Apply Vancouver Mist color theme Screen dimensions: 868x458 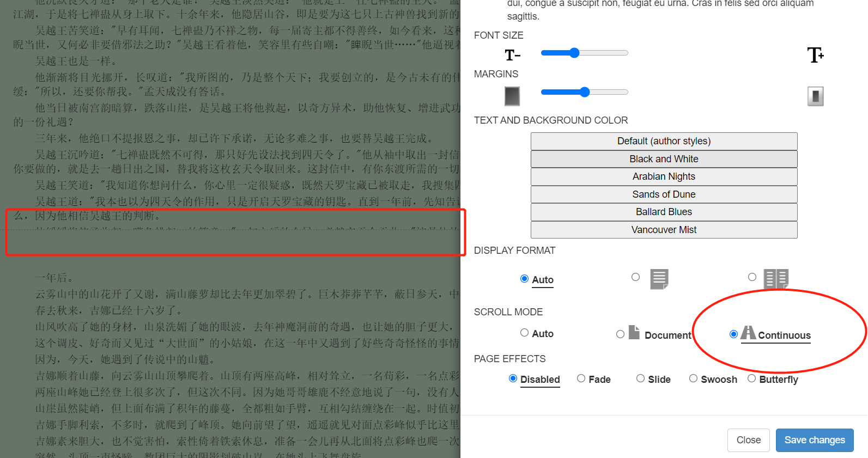664,230
